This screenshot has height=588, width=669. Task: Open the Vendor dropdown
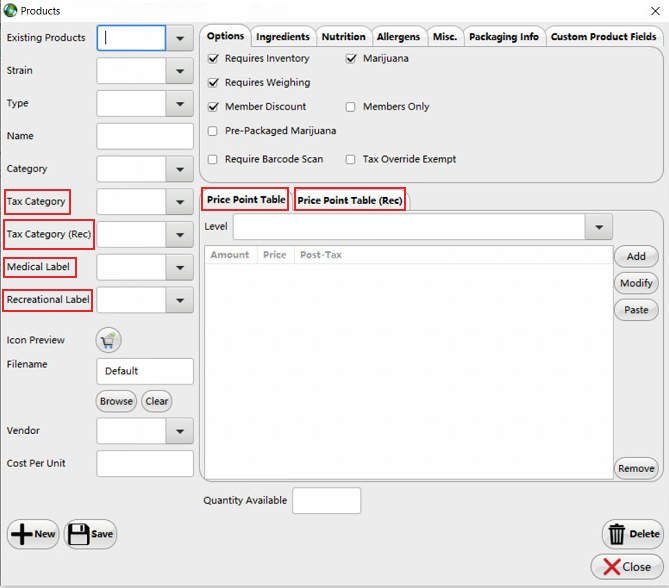[180, 431]
